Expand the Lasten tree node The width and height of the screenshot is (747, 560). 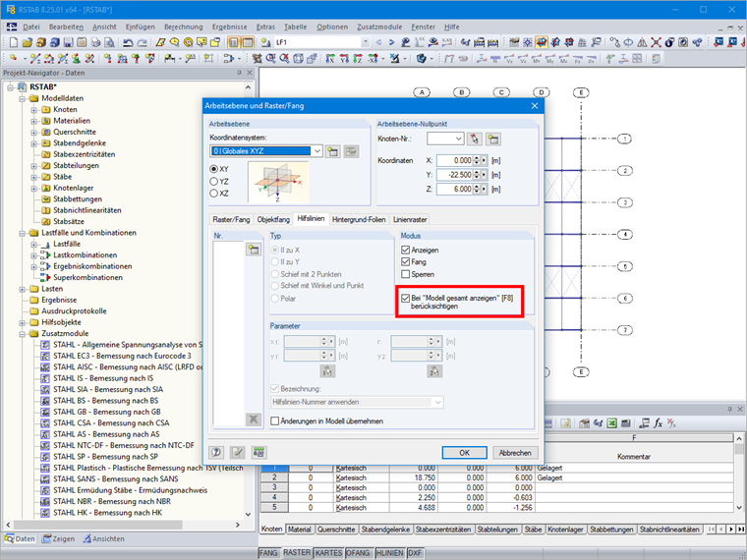point(23,289)
